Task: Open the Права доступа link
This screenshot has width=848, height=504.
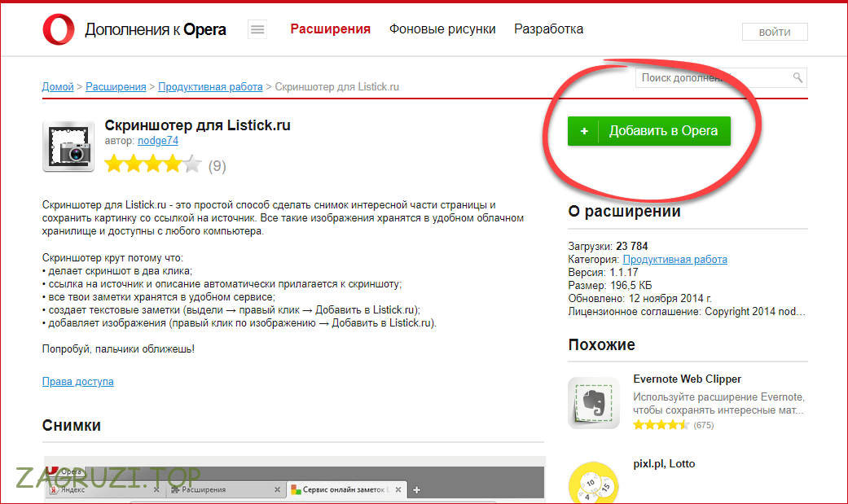Action: tap(78, 381)
